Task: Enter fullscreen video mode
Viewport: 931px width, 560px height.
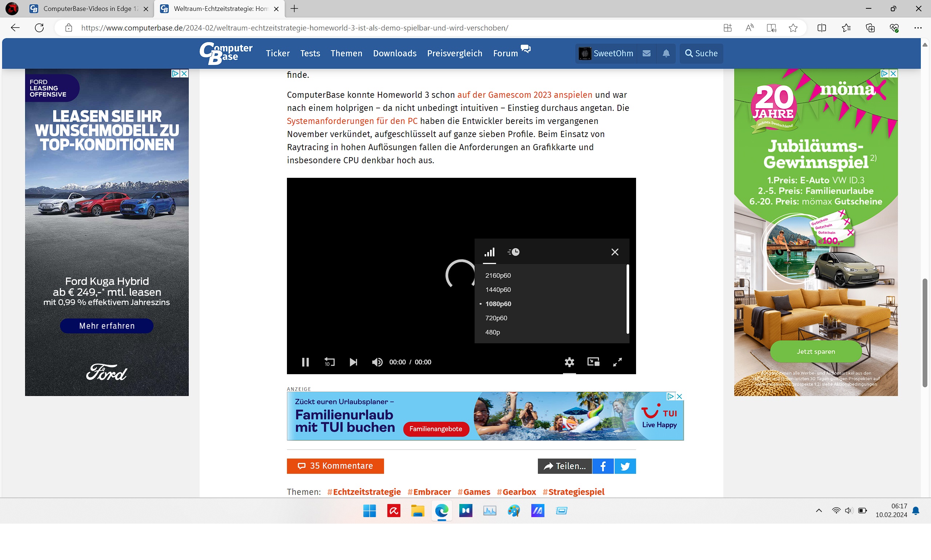Action: coord(618,362)
